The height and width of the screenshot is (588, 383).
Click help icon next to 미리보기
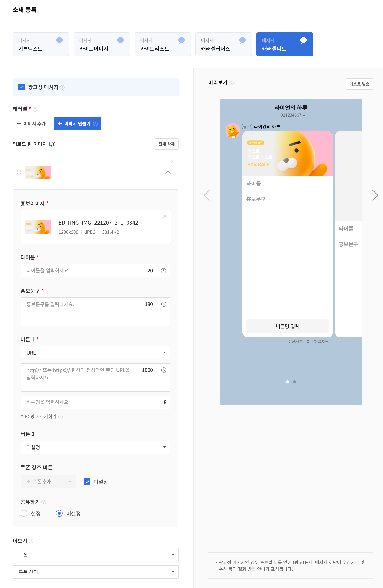click(x=231, y=83)
